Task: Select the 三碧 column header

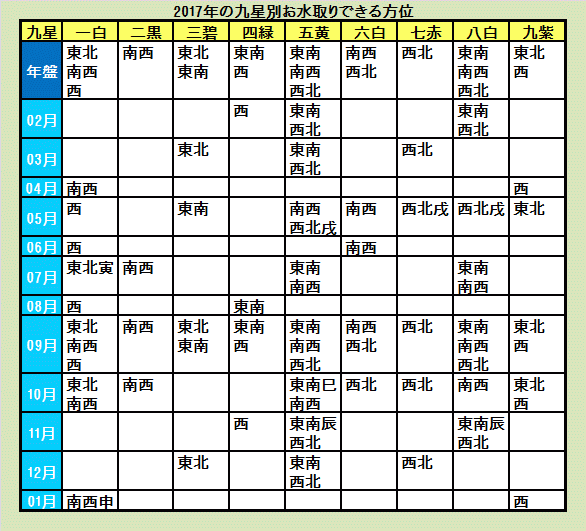Action: pos(201,32)
